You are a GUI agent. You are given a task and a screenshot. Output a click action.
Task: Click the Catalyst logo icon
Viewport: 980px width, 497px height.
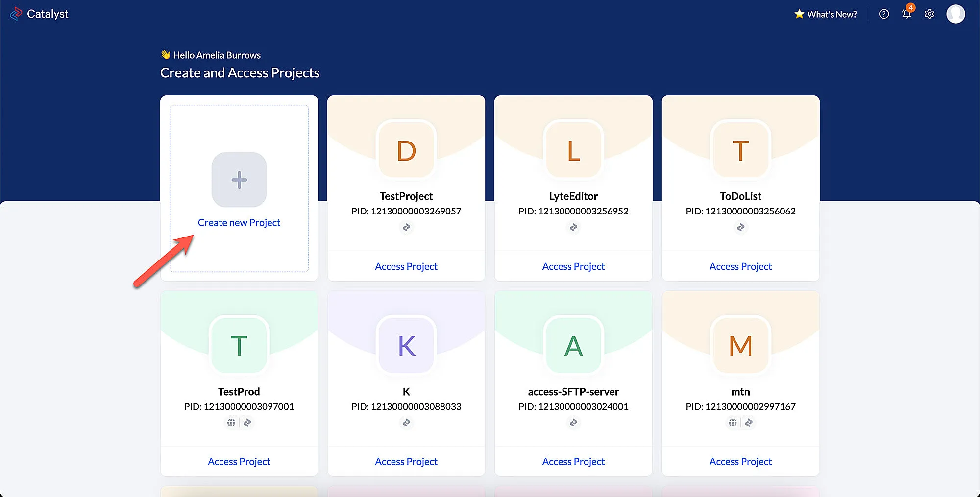coord(16,14)
